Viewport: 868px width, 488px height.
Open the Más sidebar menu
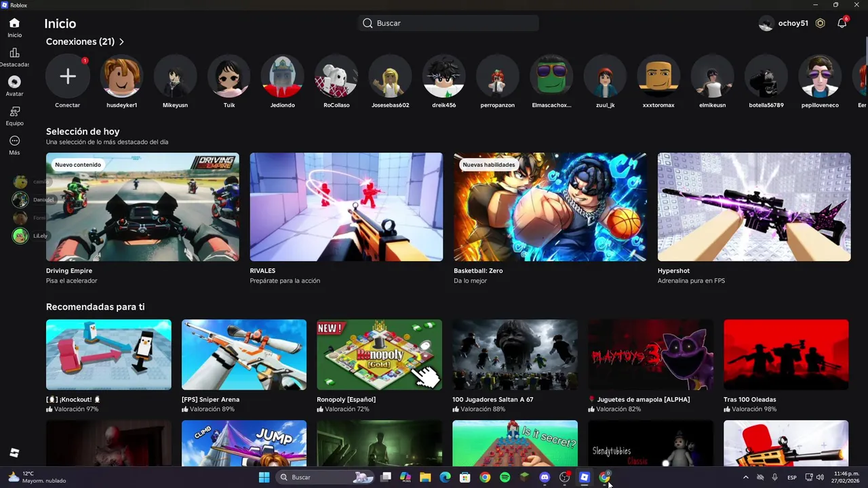point(14,145)
